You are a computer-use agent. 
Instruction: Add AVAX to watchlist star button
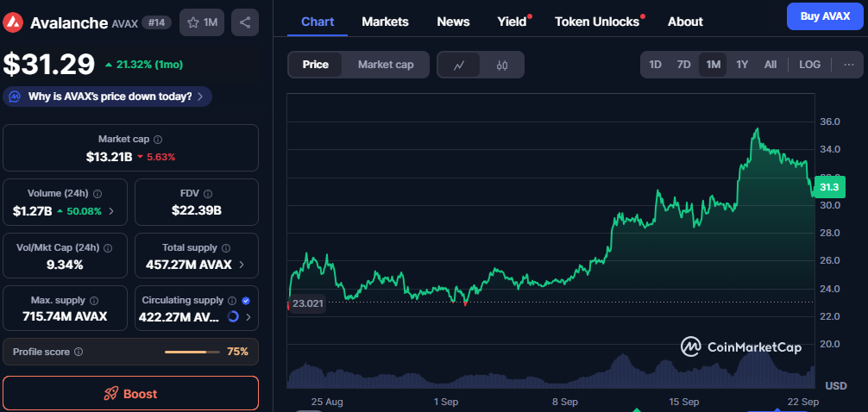pos(202,22)
